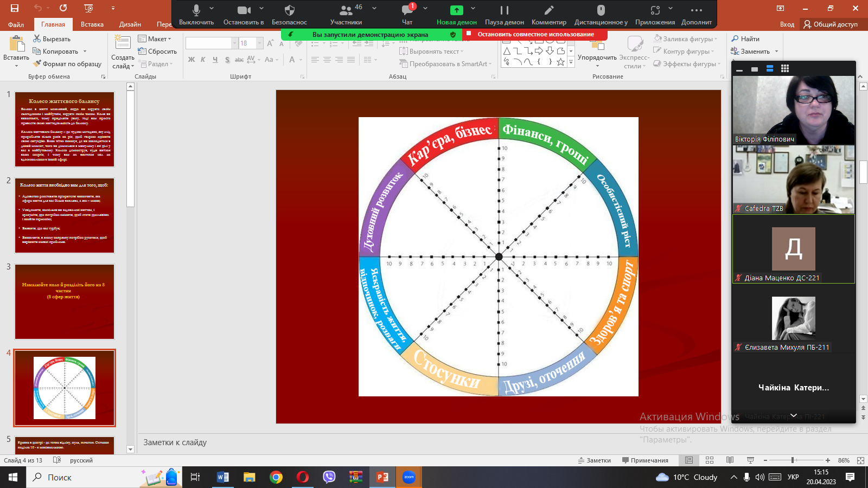Click the Найти (Find) button

click(745, 39)
